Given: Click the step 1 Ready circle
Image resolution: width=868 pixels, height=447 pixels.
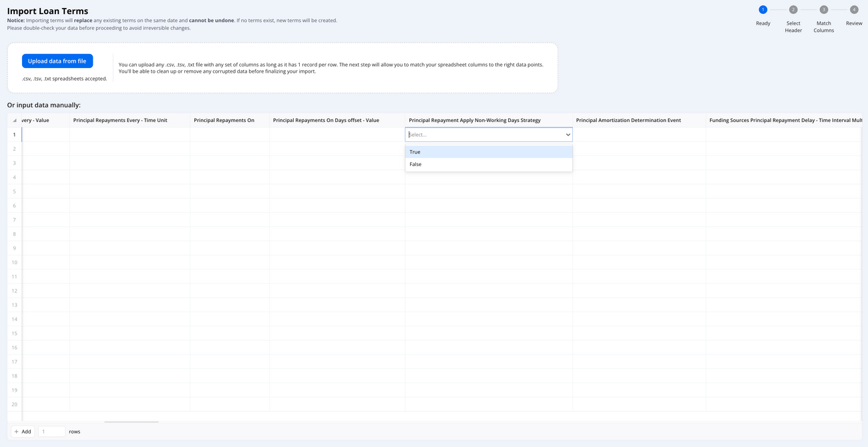Looking at the screenshot, I should click(x=763, y=9).
